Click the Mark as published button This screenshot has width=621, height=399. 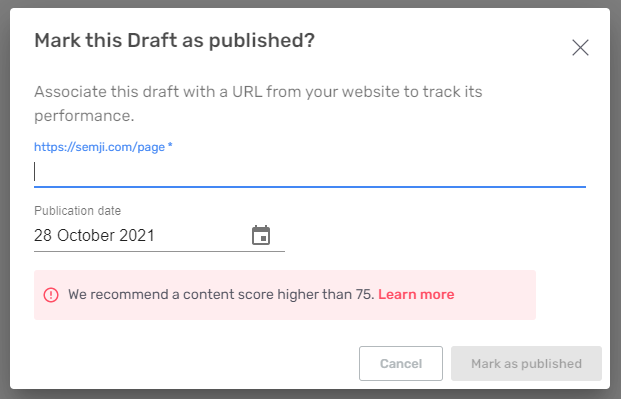pos(526,363)
